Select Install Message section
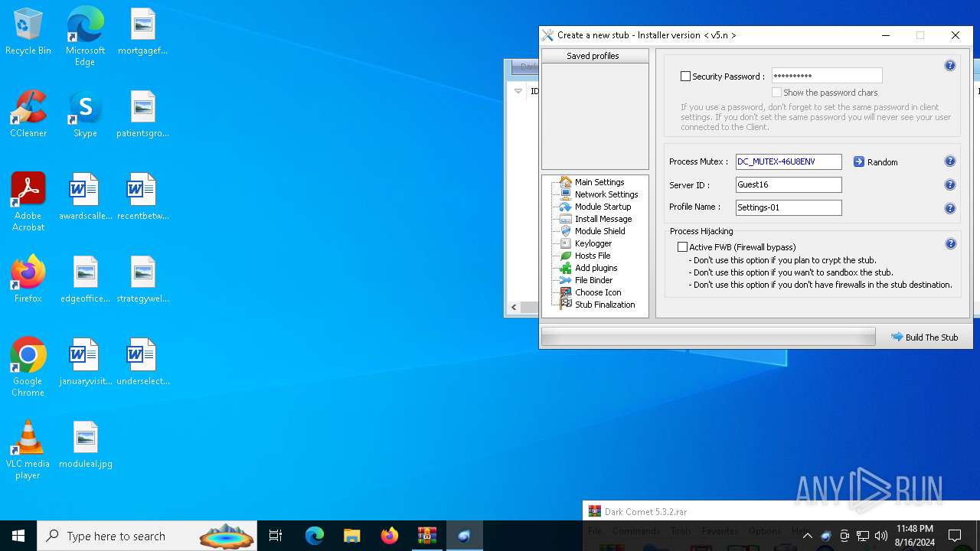This screenshot has width=980, height=551. [x=603, y=219]
